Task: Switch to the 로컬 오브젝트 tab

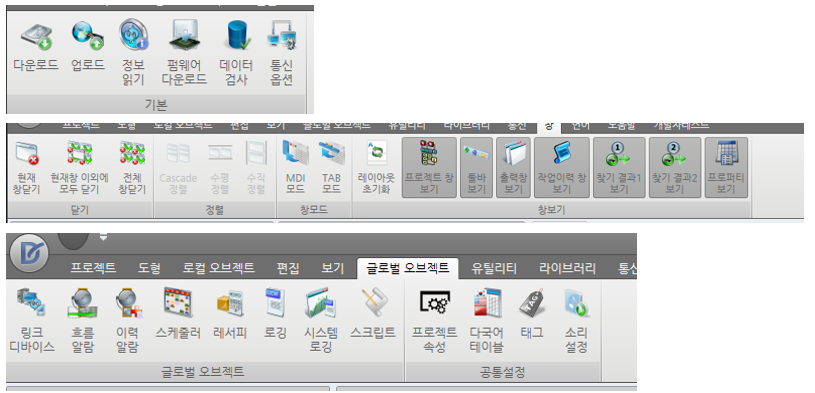Action: (x=218, y=268)
